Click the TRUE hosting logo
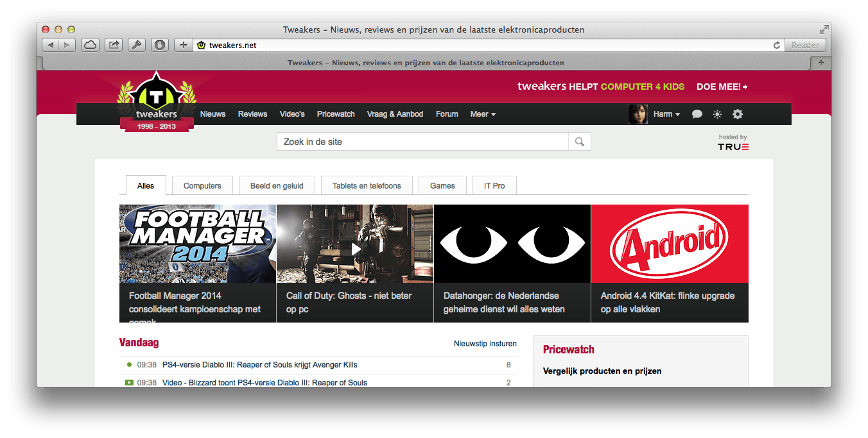The image size is (868, 438). point(733,147)
